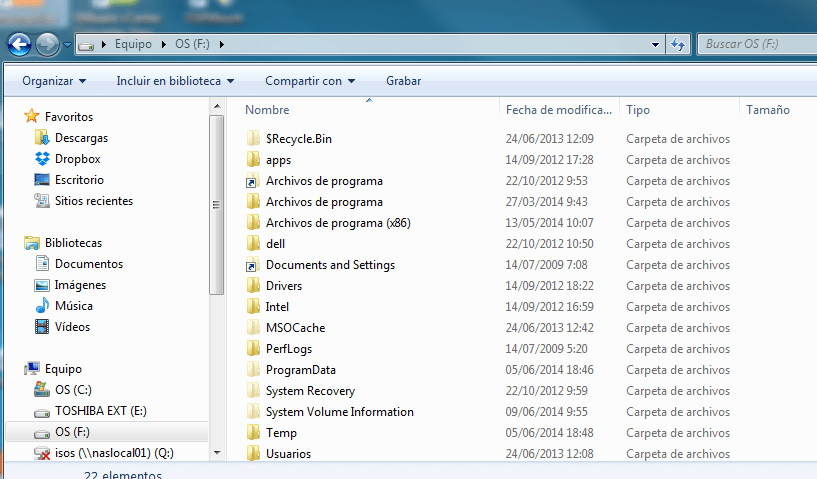Select the apps folder
The height and width of the screenshot is (479, 817).
pos(278,160)
